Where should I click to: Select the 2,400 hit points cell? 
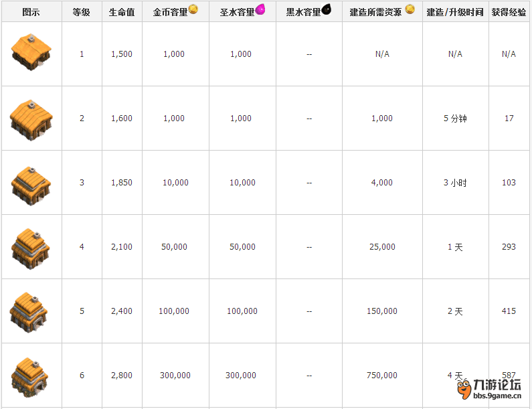pos(122,311)
